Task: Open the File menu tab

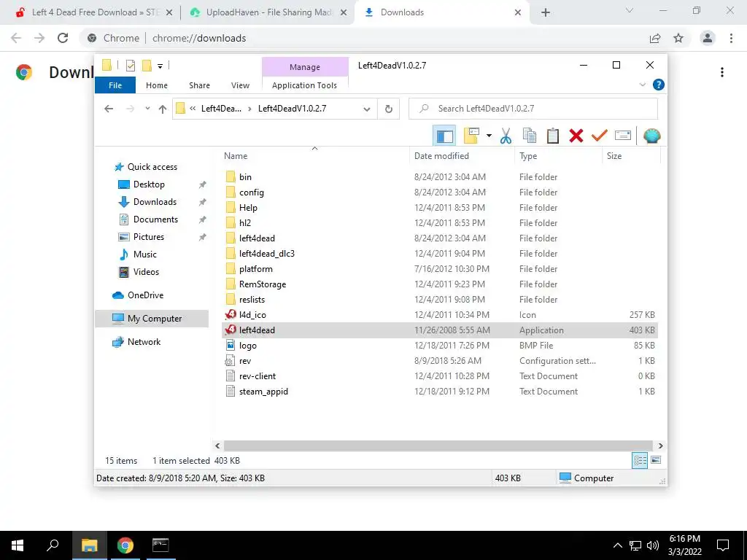Action: pos(115,85)
